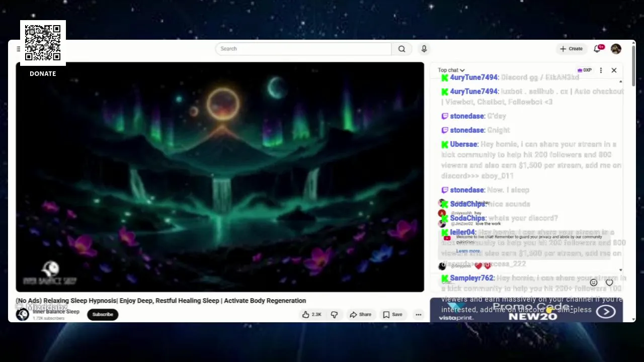644x362 pixels.
Task: Click the page vertical scrollbar
Action: click(x=634, y=65)
